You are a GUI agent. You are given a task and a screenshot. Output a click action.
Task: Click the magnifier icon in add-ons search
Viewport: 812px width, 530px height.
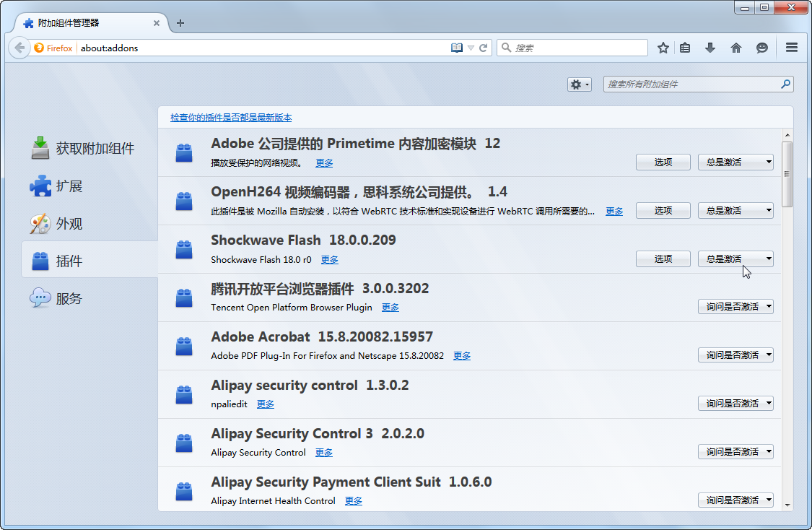point(785,84)
